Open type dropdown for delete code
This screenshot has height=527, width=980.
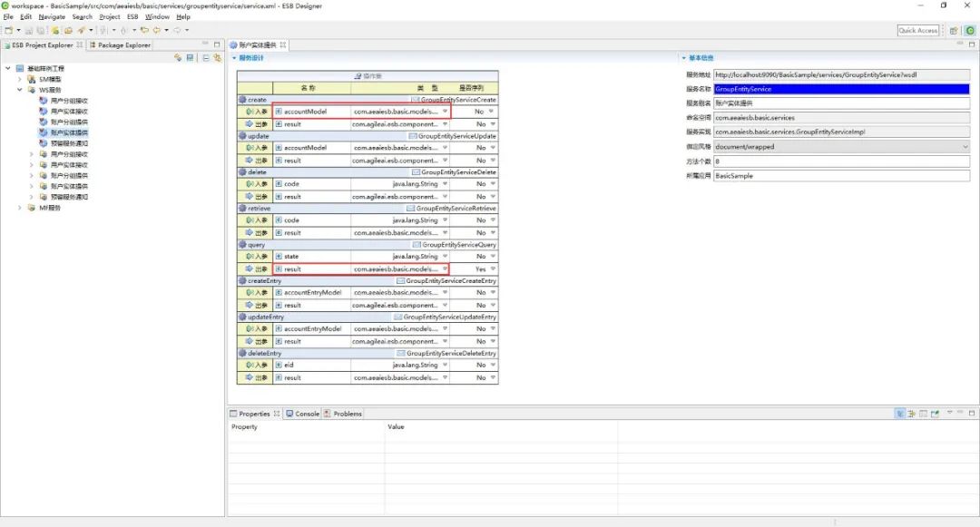445,184
